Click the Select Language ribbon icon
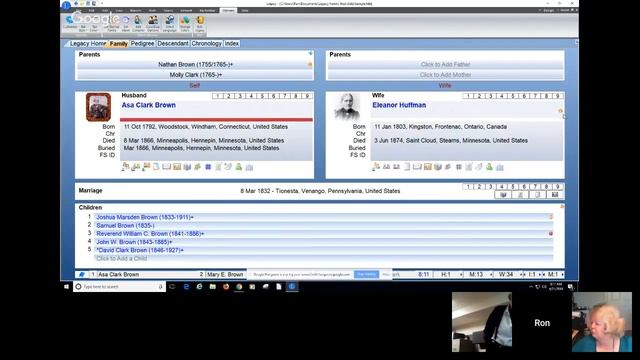This screenshot has height=360, width=640. click(170, 24)
